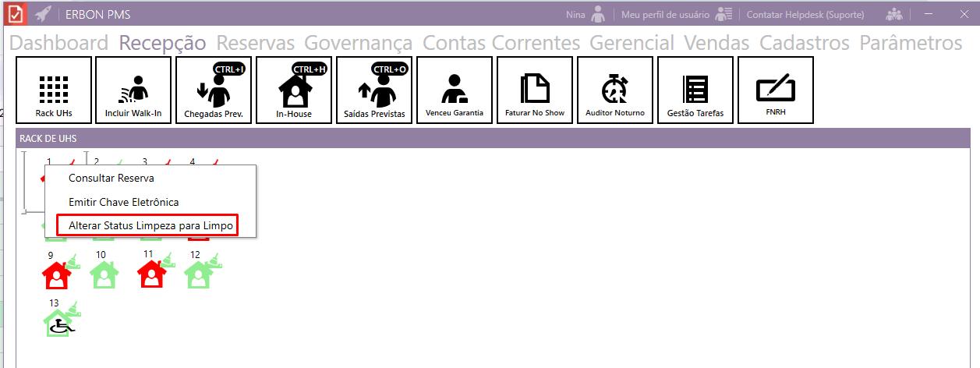Open Faturar No Show
This screenshot has width=980, height=368.
[x=535, y=90]
